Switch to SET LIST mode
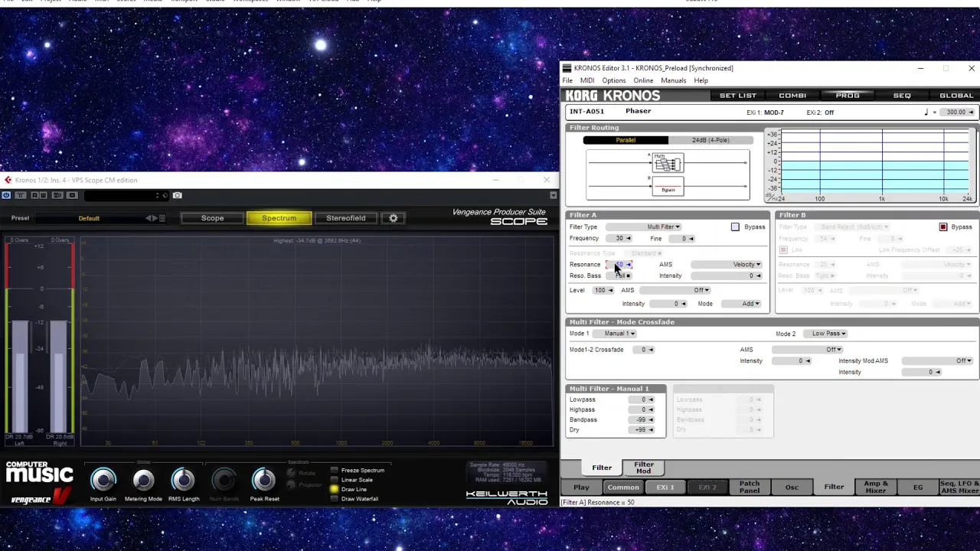The height and width of the screenshot is (551, 980). [738, 96]
